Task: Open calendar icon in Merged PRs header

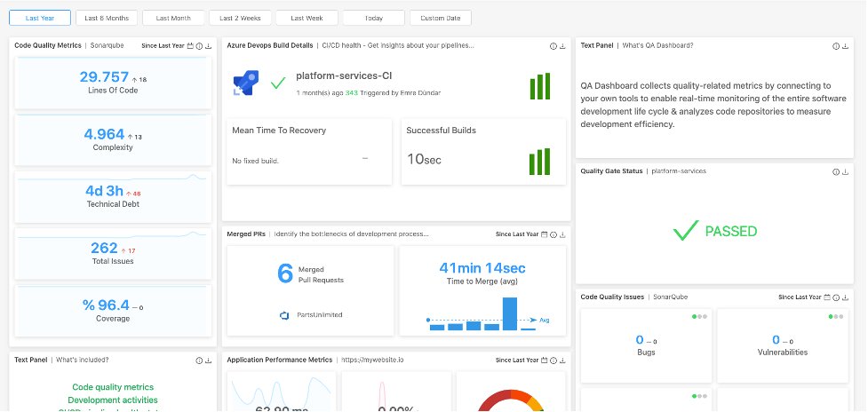Action: click(x=544, y=234)
